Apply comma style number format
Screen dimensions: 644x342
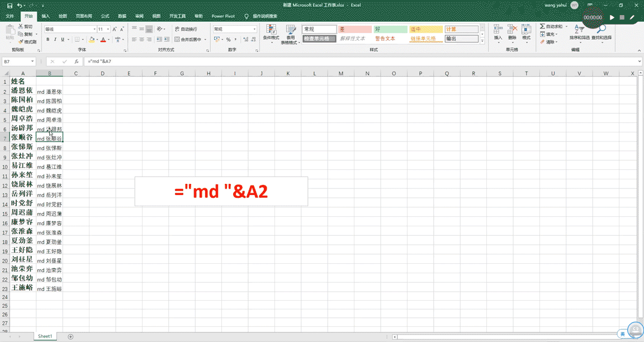pyautogui.click(x=235, y=40)
